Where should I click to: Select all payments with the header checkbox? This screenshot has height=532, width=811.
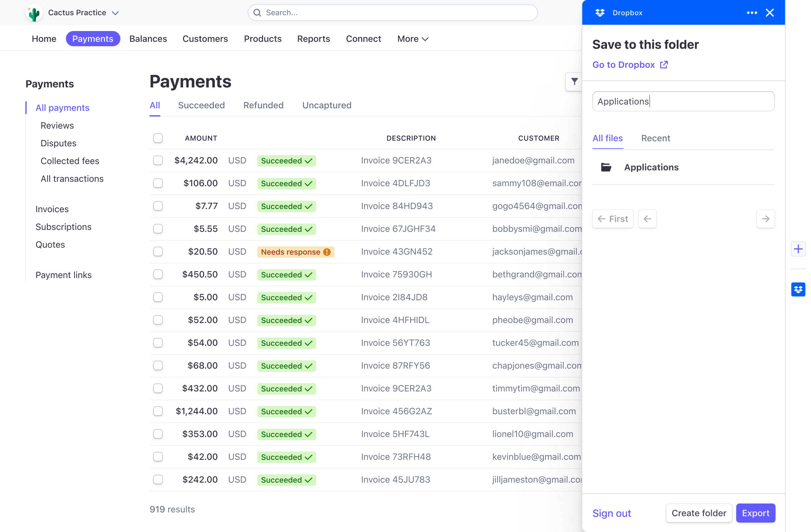158,138
